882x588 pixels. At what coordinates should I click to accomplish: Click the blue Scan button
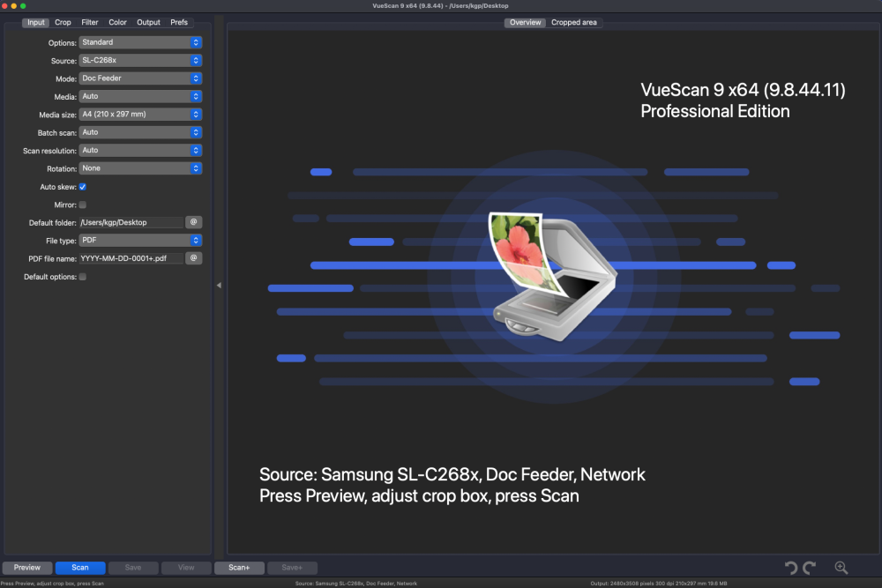(x=80, y=568)
